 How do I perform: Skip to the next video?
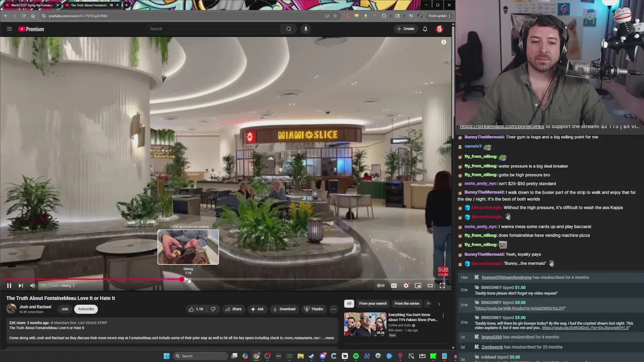21,286
